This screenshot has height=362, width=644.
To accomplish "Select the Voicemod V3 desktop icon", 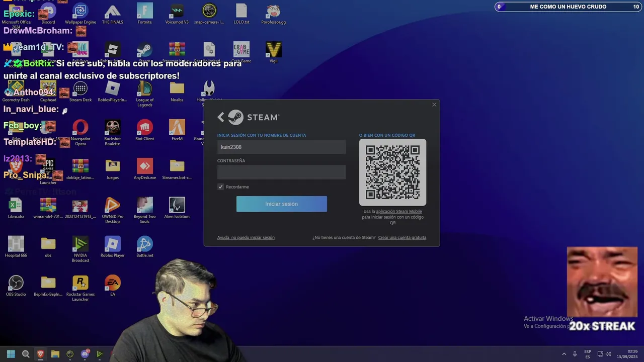I will (x=177, y=14).
